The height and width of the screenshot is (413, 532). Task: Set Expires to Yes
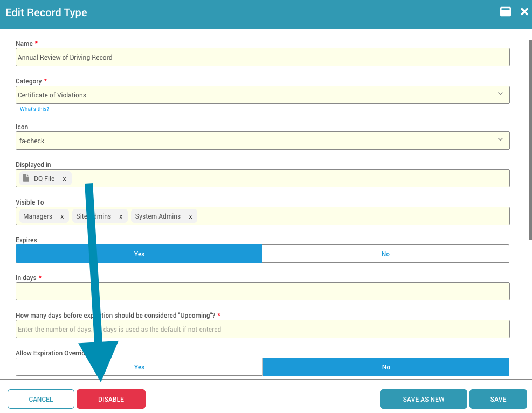coord(139,254)
